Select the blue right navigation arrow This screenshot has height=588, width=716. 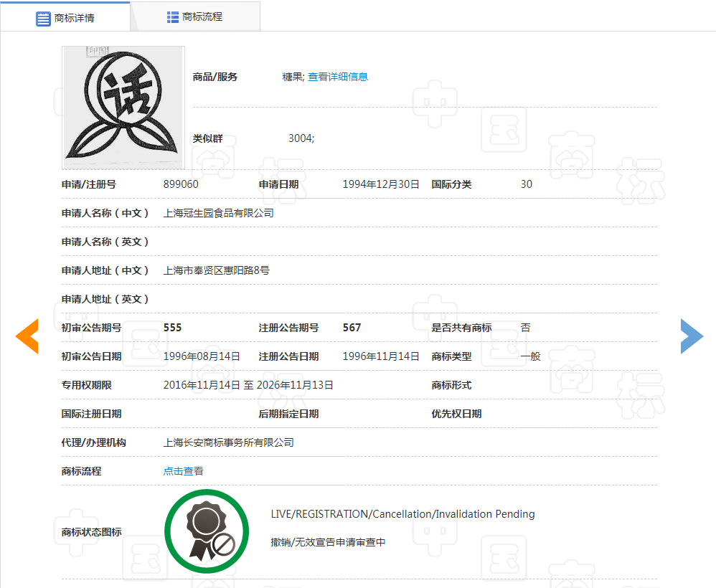[691, 336]
